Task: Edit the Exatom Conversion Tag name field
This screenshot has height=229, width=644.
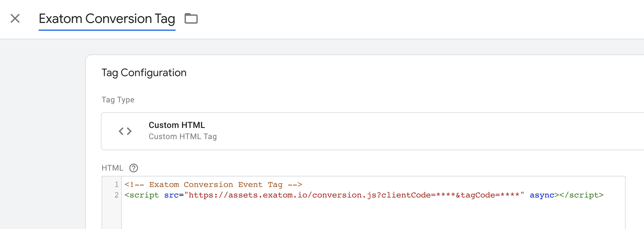Action: [107, 19]
